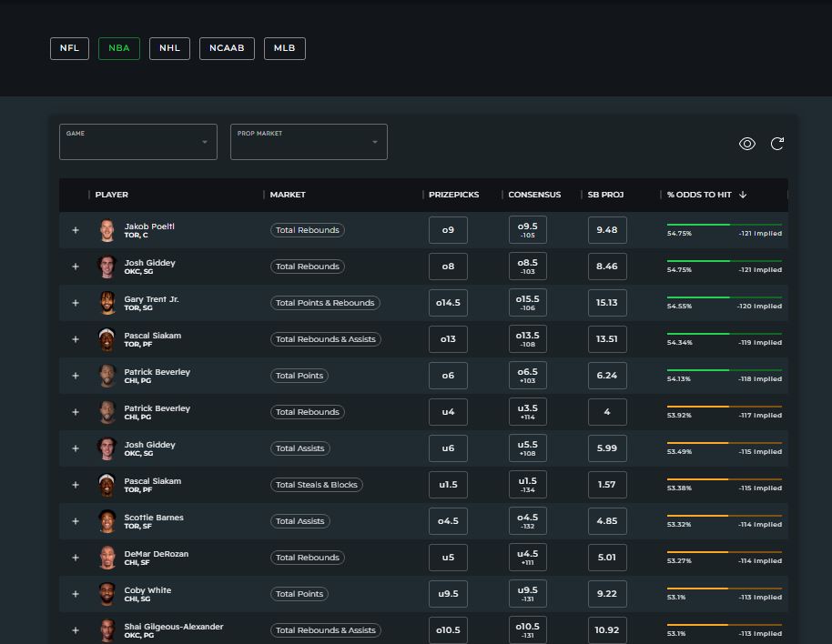Click the Total Points & Rebounds market tag
This screenshot has height=644, width=832.
coord(325,303)
